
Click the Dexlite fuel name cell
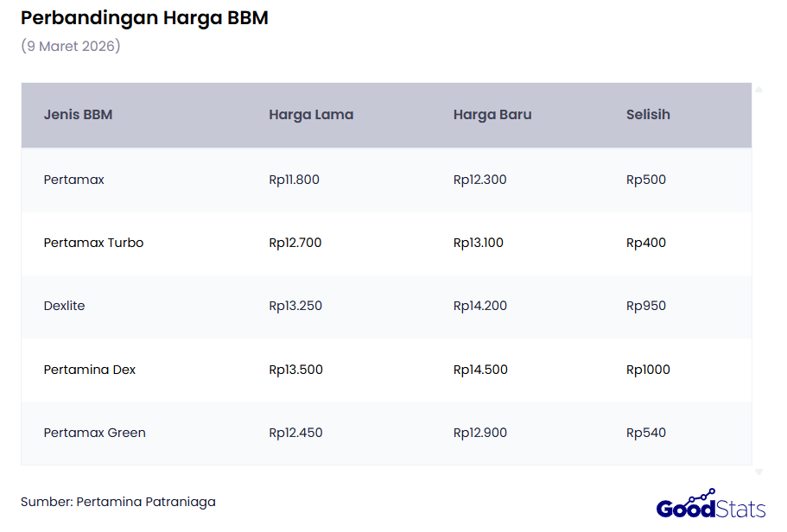click(x=65, y=307)
